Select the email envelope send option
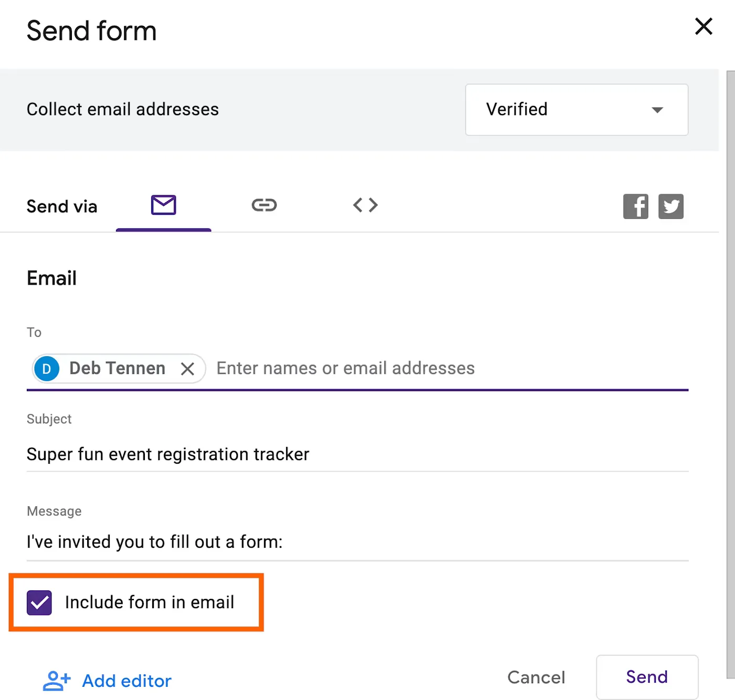The width and height of the screenshot is (735, 700). [163, 205]
